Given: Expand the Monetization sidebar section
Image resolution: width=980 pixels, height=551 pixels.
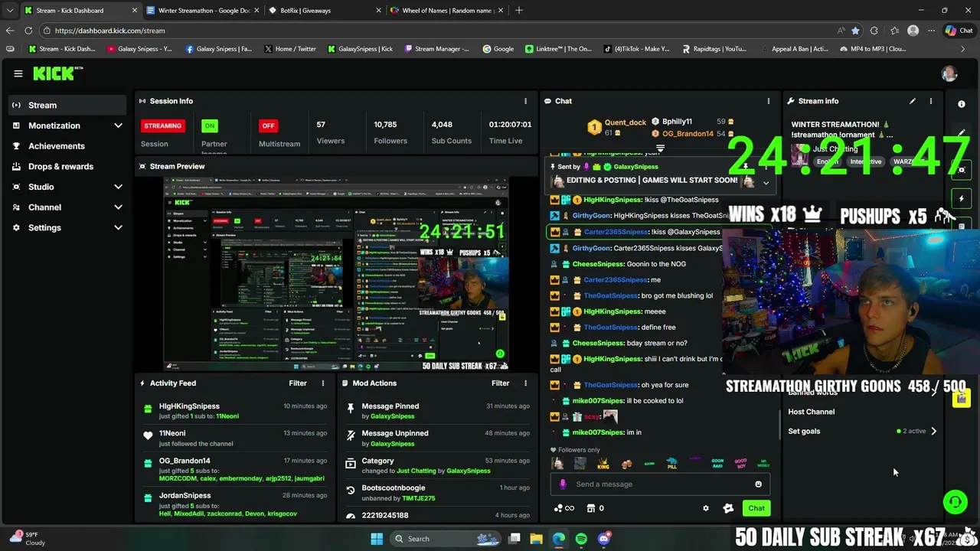Looking at the screenshot, I should [x=118, y=126].
